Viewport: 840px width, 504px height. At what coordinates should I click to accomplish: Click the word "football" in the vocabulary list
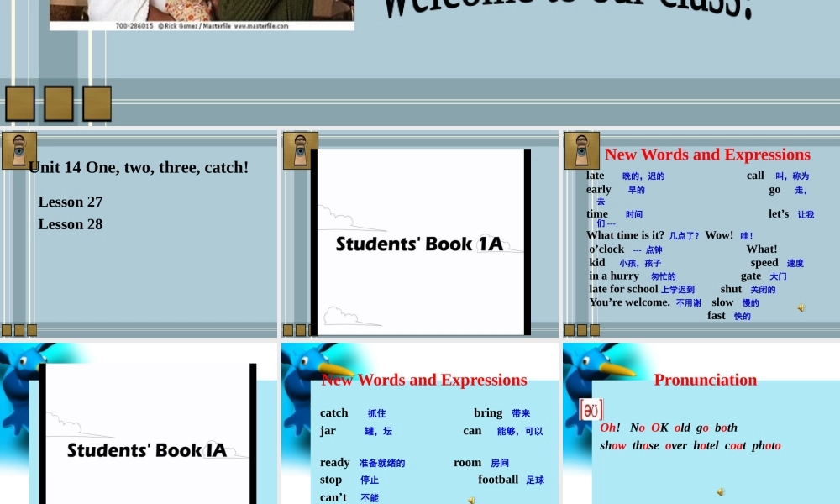tap(498, 480)
